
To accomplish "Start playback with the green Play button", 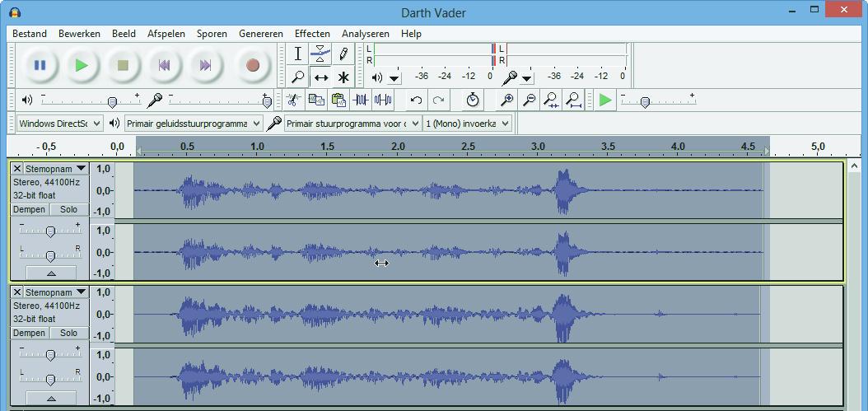I will [x=82, y=65].
